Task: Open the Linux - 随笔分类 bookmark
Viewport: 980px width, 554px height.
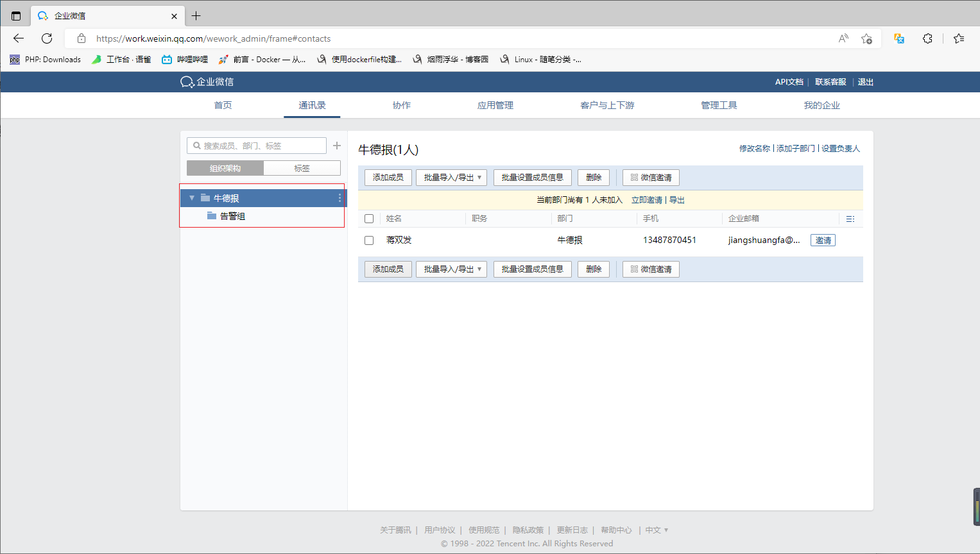Action: (x=540, y=60)
